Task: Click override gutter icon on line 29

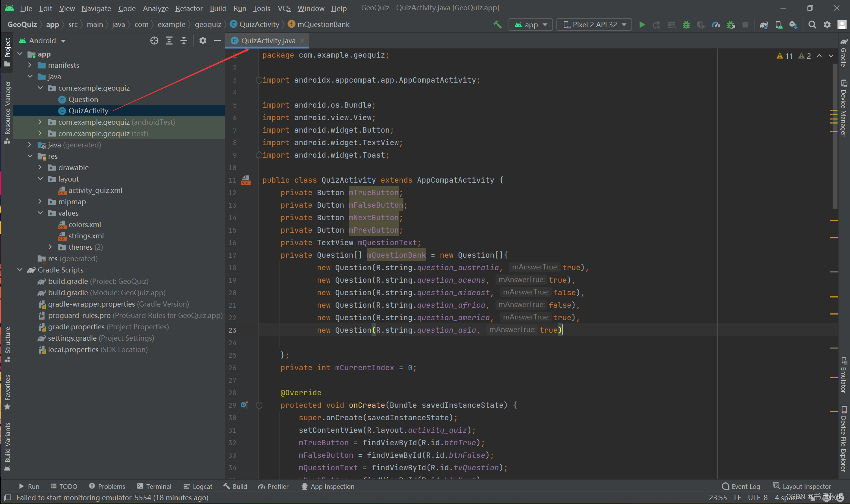Action: 245,405
